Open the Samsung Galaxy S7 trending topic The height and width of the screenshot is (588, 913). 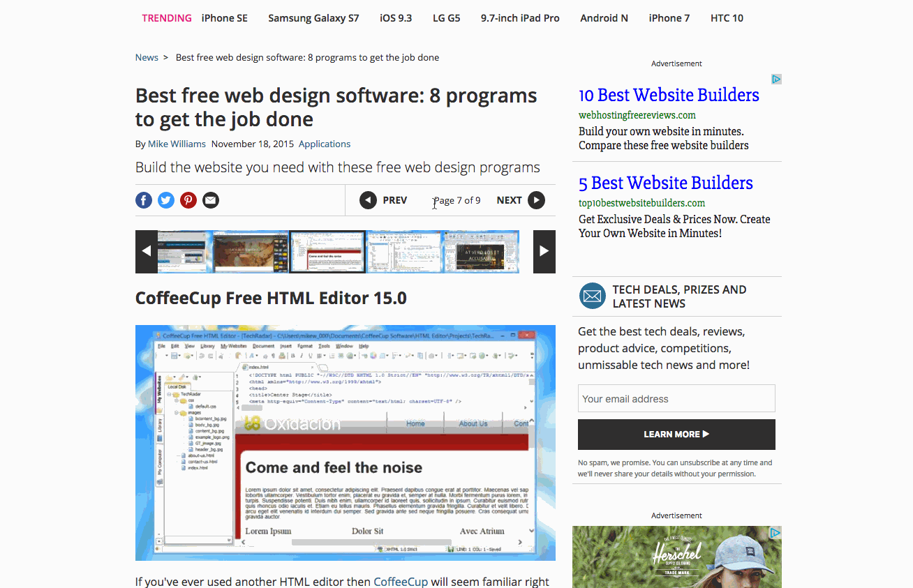[313, 18]
